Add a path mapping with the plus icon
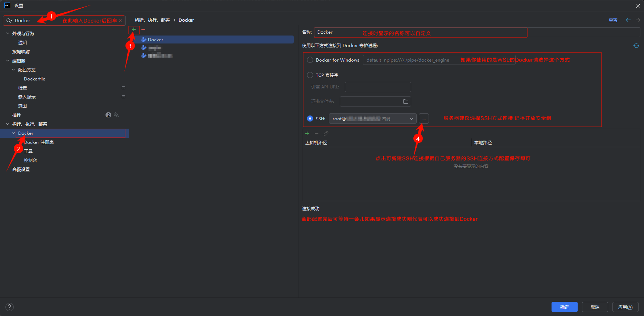 point(307,133)
